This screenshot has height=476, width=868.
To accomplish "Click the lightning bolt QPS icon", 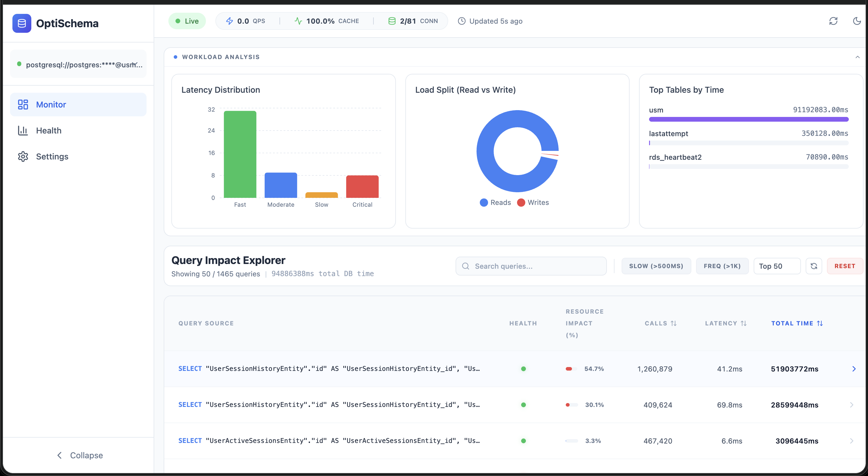I will pyautogui.click(x=230, y=21).
